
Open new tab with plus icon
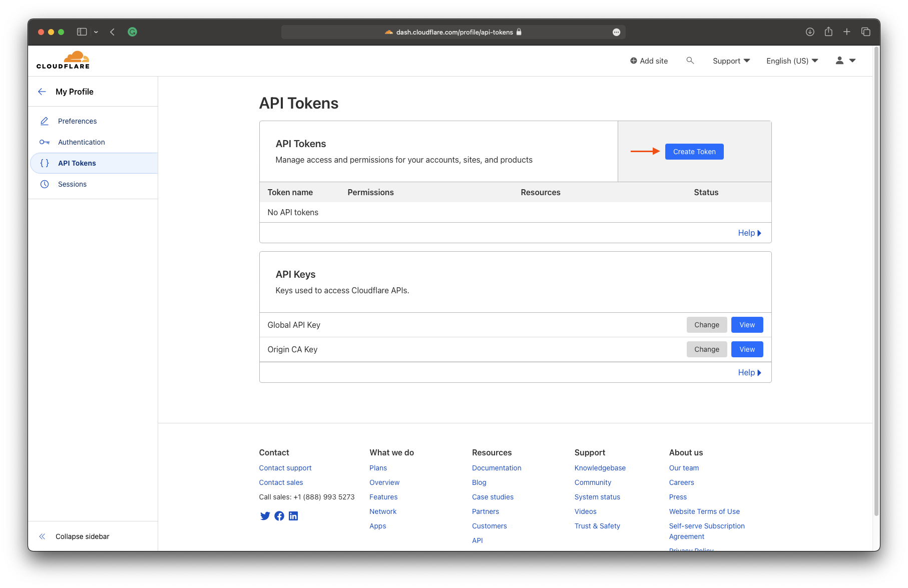pyautogui.click(x=847, y=32)
